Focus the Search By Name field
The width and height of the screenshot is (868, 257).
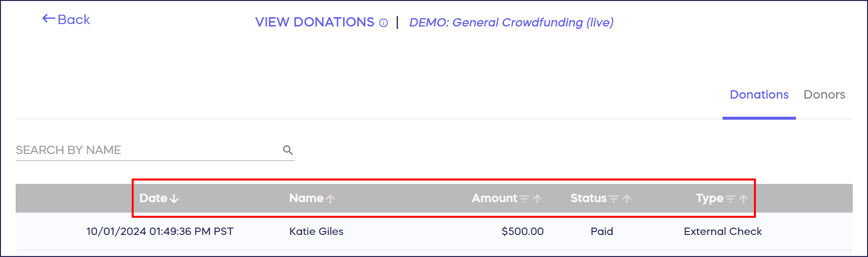tap(147, 150)
